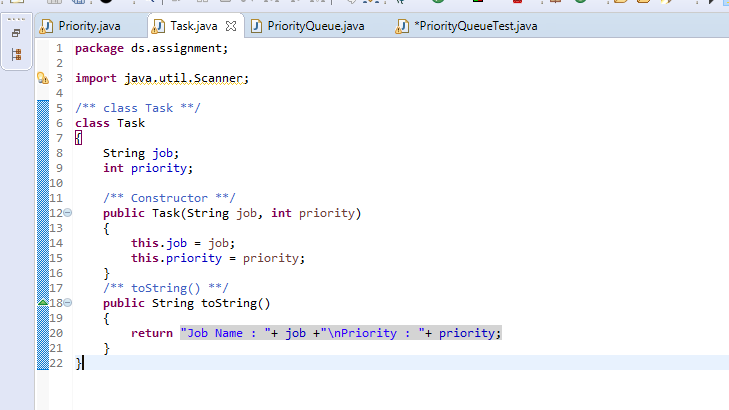This screenshot has width=729, height=410.
Task: Click line number 22 in the gutter
Action: (x=56, y=363)
